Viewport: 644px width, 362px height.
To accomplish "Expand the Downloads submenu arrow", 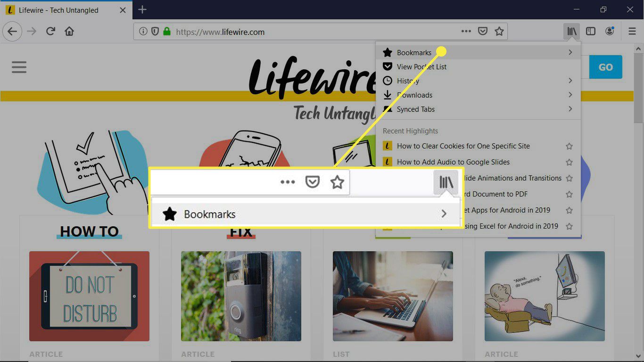I will tap(570, 95).
